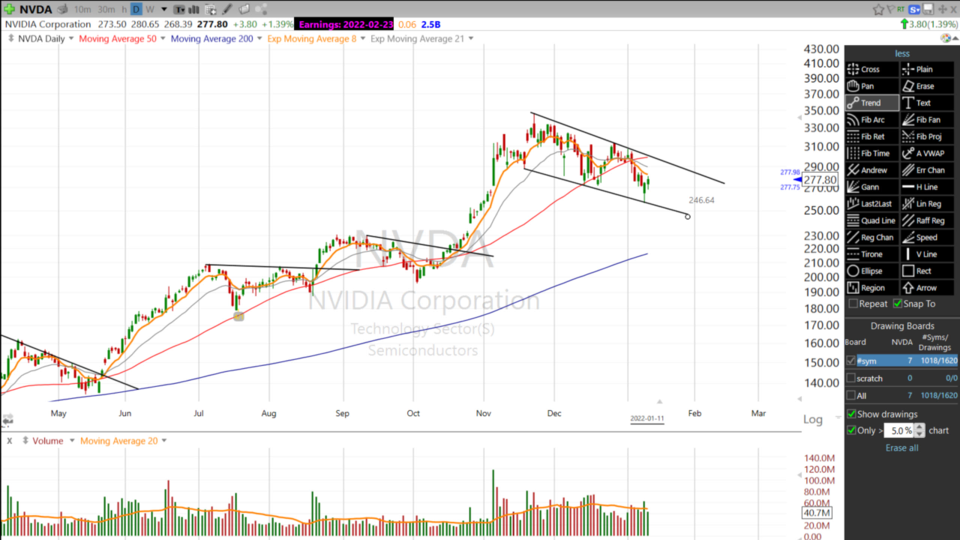This screenshot has width=960, height=540.
Task: Check the scratch board checkbox
Action: (851, 378)
